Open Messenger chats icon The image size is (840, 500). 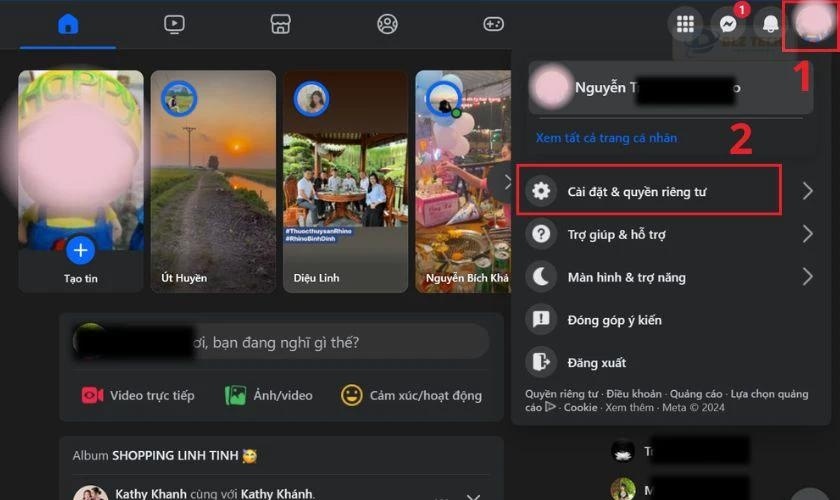(x=728, y=25)
